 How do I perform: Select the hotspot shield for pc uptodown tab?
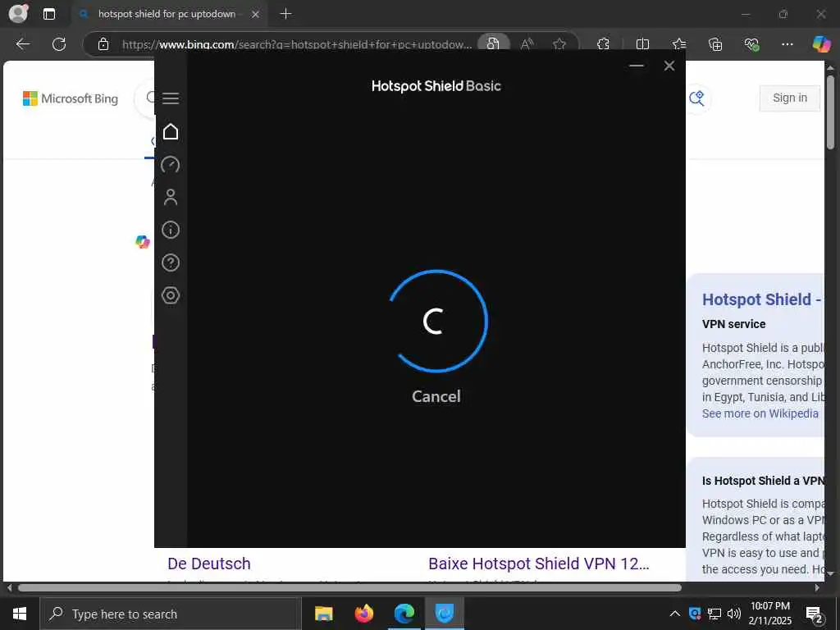point(166,14)
